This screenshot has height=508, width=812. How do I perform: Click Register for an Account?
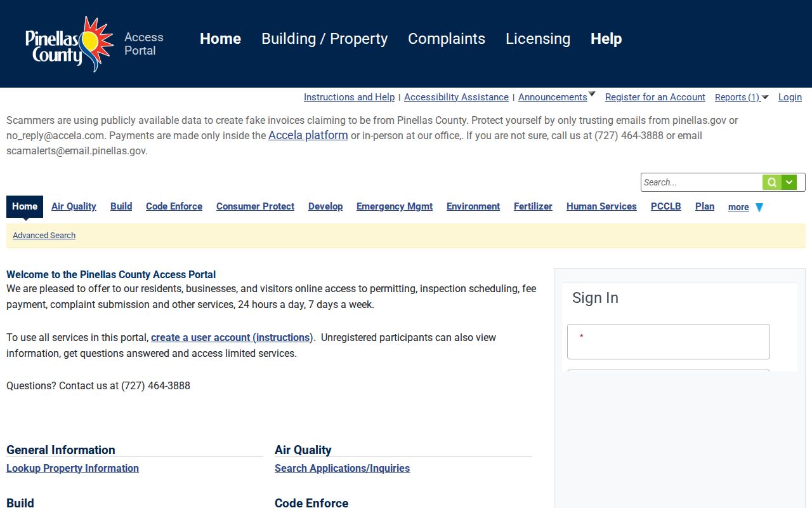(x=655, y=97)
